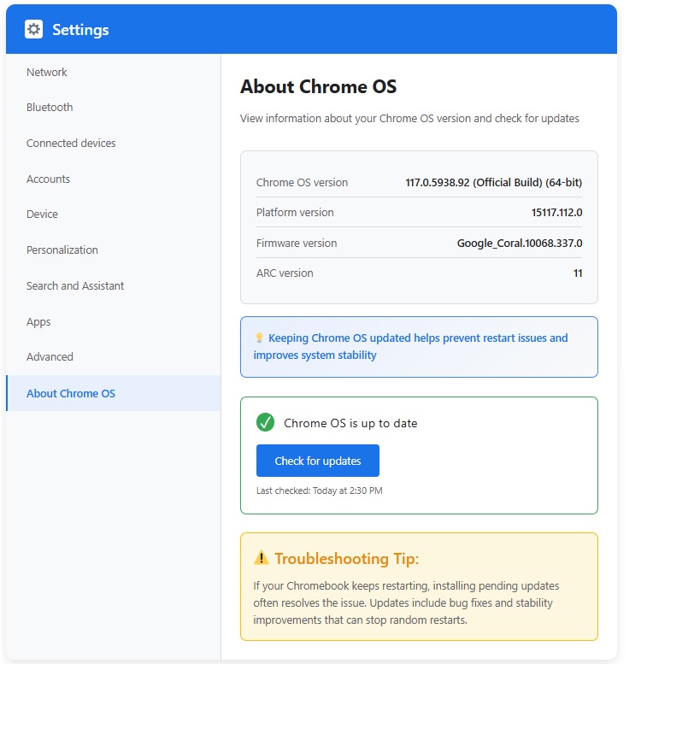
Task: Click the Chromebook keeps restarting paragraph
Action: 406,602
